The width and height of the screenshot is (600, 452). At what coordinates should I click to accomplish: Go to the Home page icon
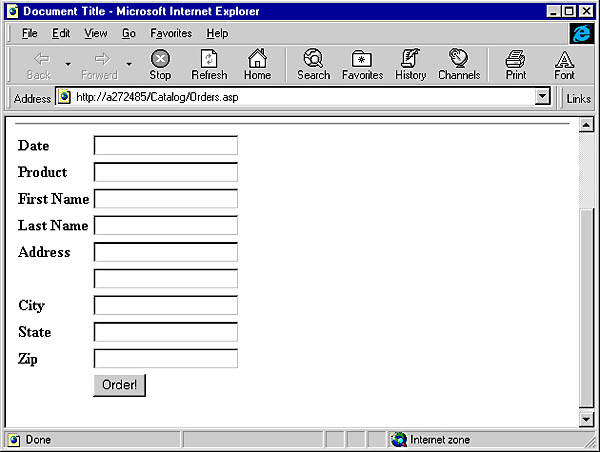tap(257, 64)
